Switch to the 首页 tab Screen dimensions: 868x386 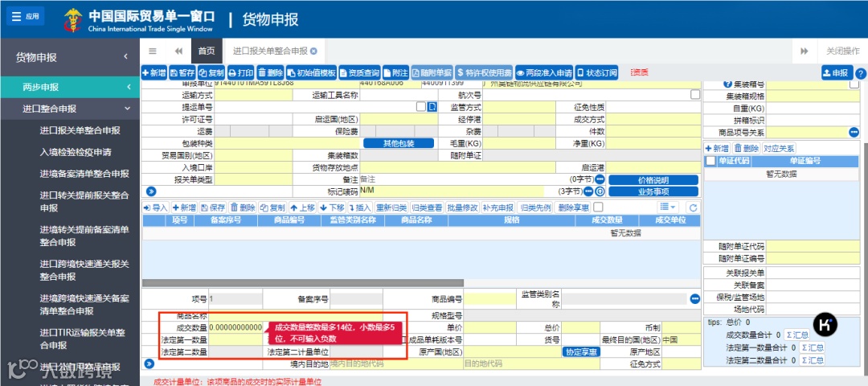[x=207, y=51]
